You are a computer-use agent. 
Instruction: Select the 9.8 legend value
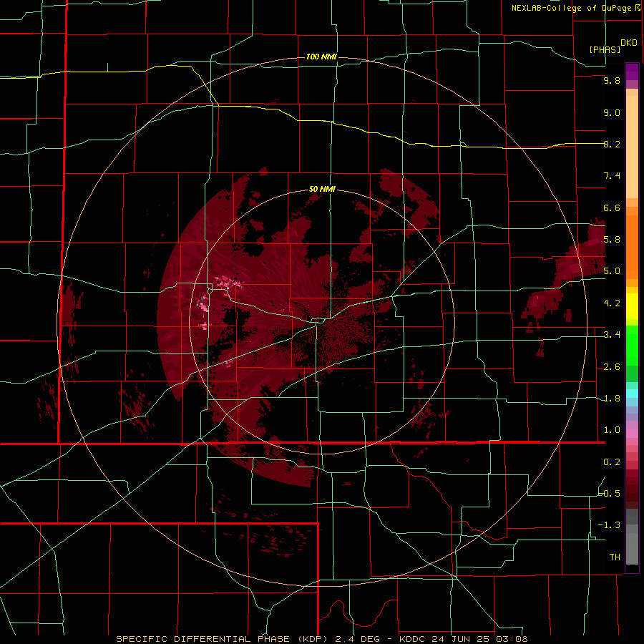[x=612, y=80]
